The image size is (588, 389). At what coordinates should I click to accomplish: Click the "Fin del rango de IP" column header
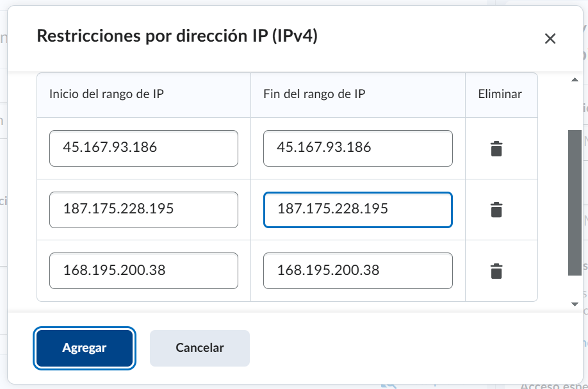point(314,94)
